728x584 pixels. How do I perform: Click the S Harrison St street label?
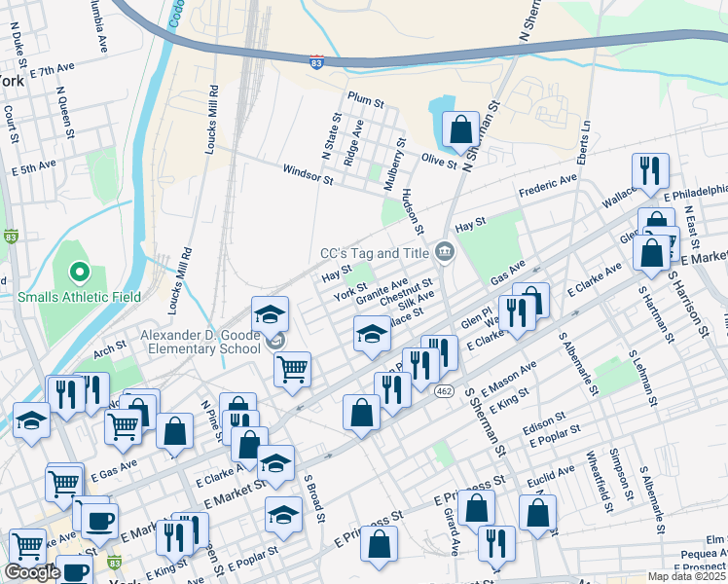pyautogui.click(x=689, y=305)
